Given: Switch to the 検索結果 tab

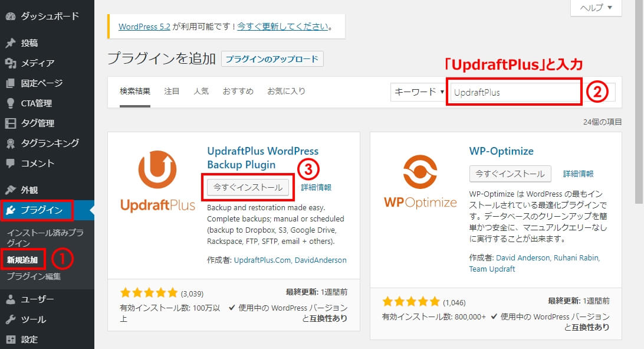Looking at the screenshot, I should 134,92.
